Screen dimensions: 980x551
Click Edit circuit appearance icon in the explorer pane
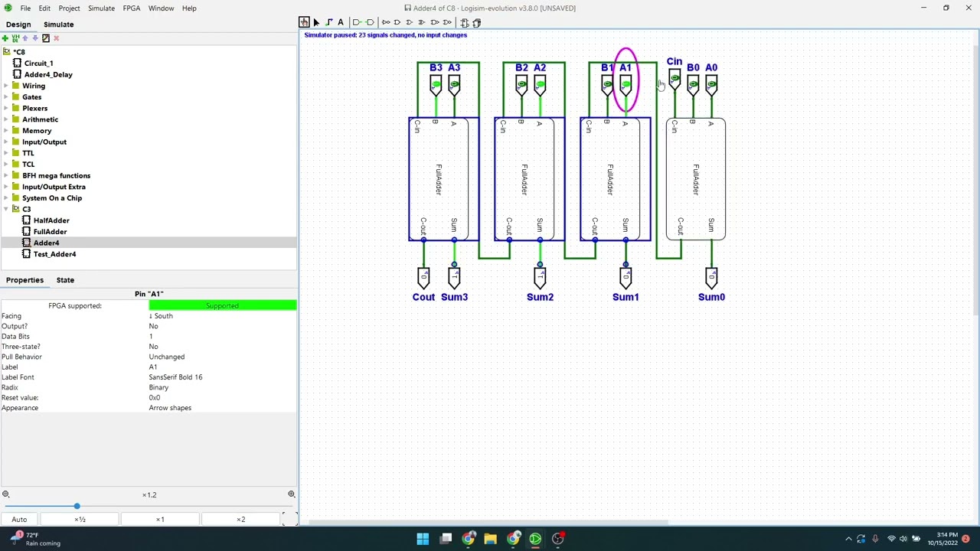click(45, 38)
